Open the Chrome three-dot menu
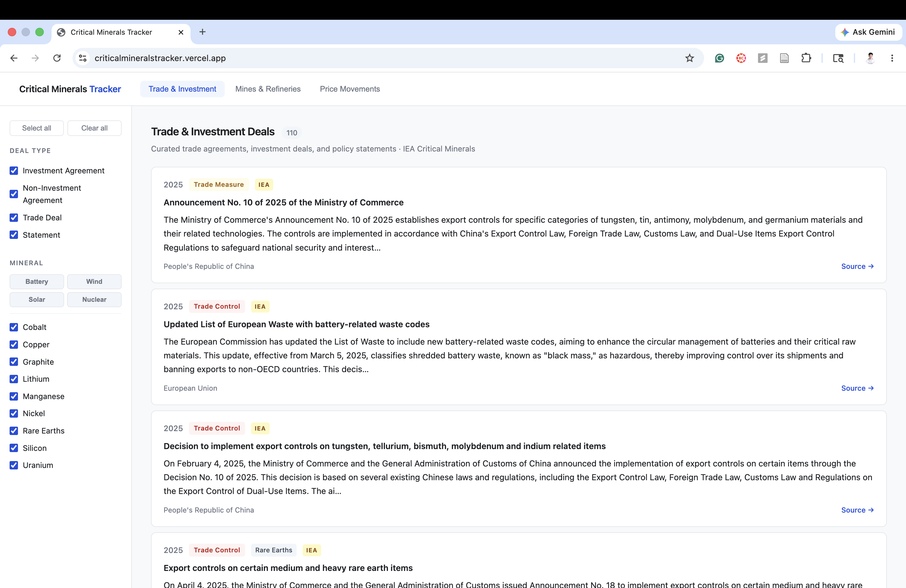Viewport: 906px width, 588px height. [892, 58]
